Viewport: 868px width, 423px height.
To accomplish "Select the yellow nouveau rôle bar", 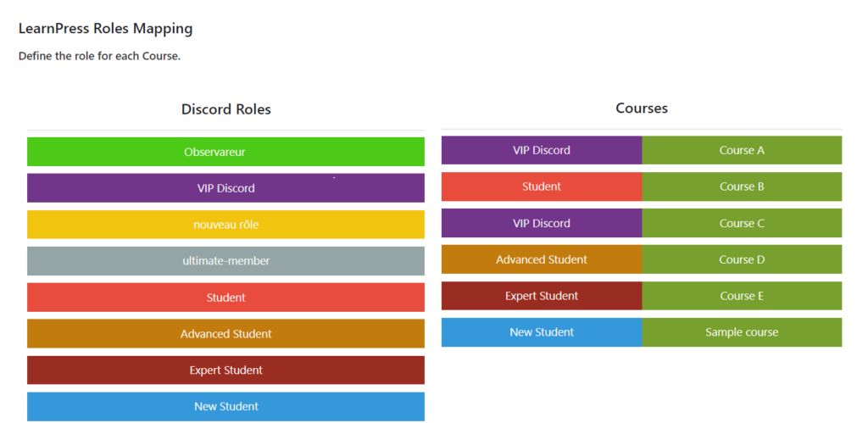I will click(225, 225).
